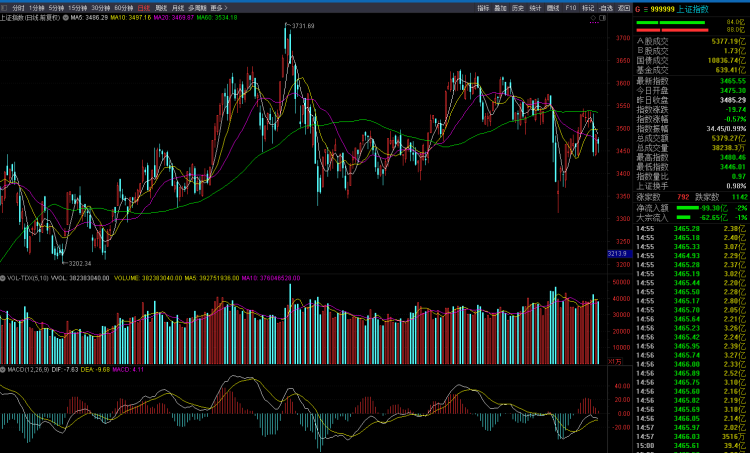
Task: Open the MA indicator settings icon beside 上证指数
Action: point(66,18)
